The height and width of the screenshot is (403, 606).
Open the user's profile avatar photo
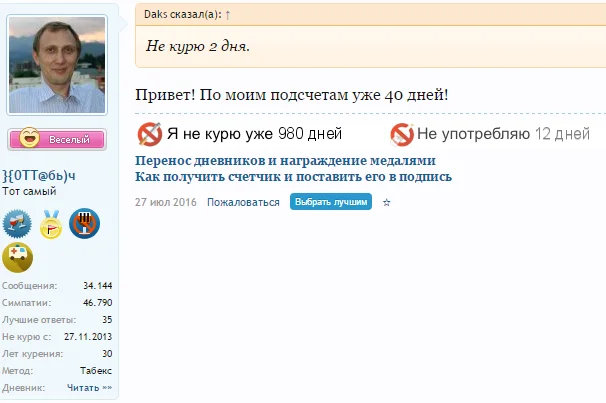tap(57, 65)
